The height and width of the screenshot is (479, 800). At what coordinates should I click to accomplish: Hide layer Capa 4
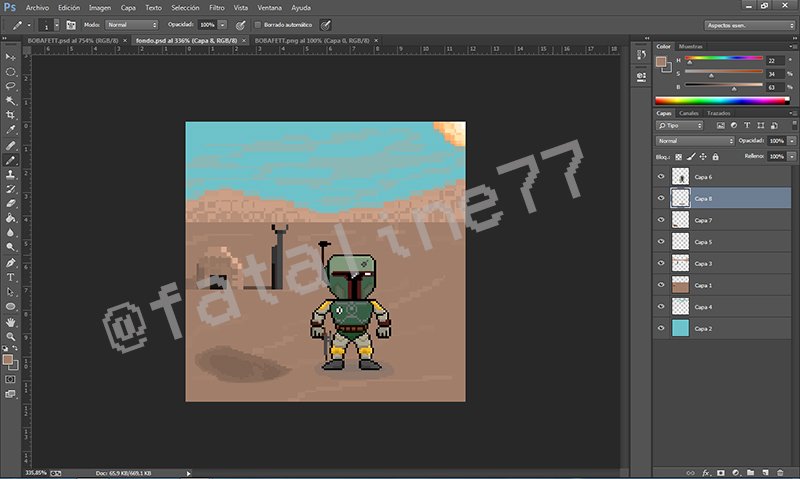coord(661,307)
